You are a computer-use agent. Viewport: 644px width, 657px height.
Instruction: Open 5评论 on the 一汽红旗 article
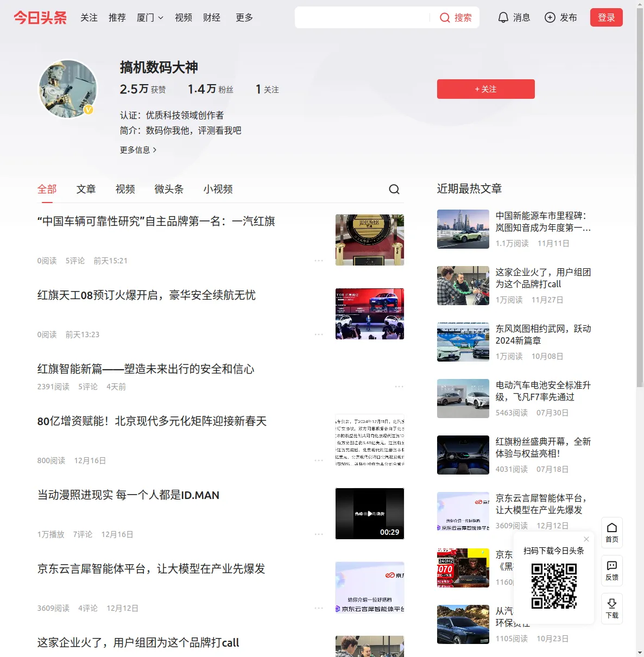75,261
